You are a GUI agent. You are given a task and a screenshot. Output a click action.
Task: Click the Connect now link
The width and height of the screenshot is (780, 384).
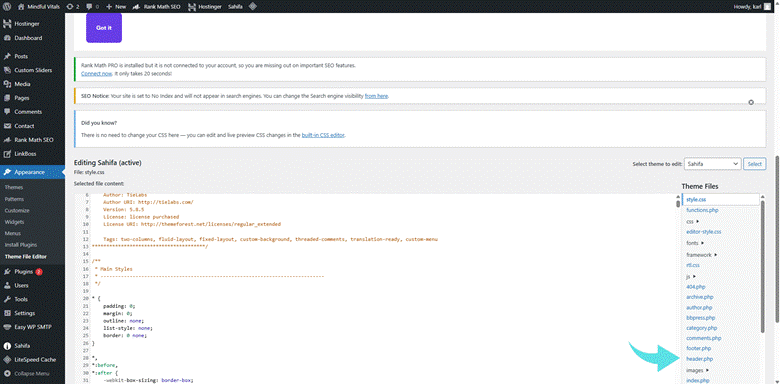click(x=97, y=73)
